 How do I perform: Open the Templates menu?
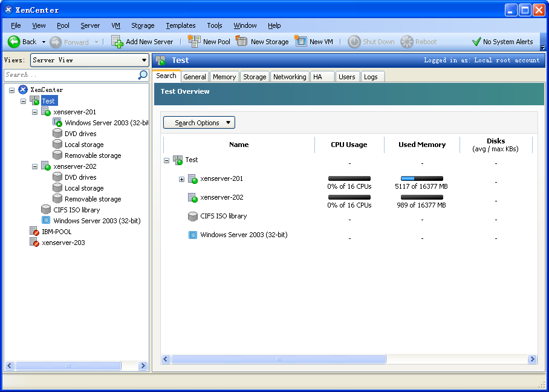tap(181, 25)
